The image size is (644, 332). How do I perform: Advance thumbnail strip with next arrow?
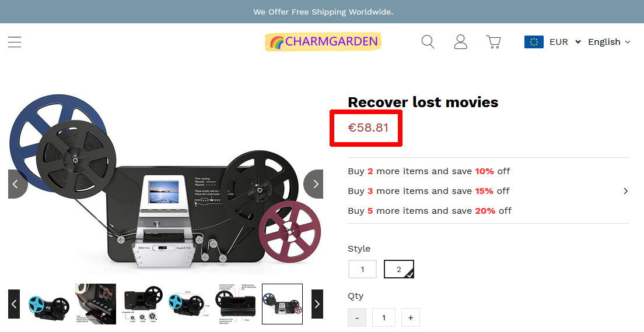coord(317,303)
